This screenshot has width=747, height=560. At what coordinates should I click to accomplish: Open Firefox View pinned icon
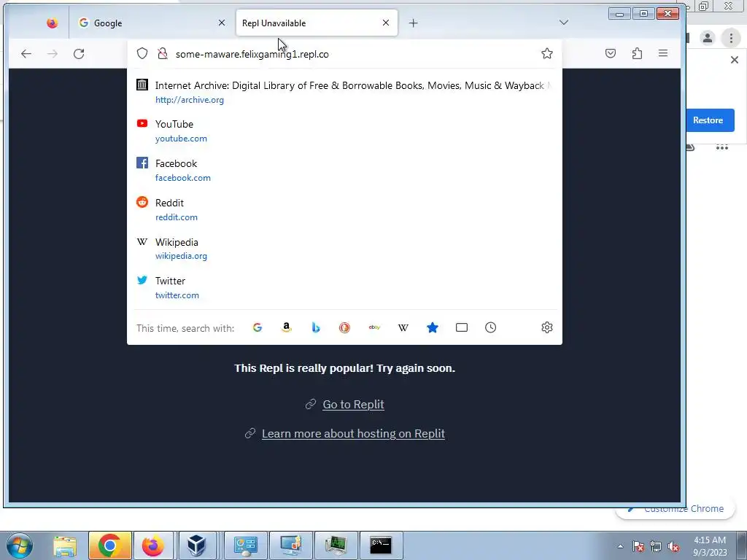[53, 23]
